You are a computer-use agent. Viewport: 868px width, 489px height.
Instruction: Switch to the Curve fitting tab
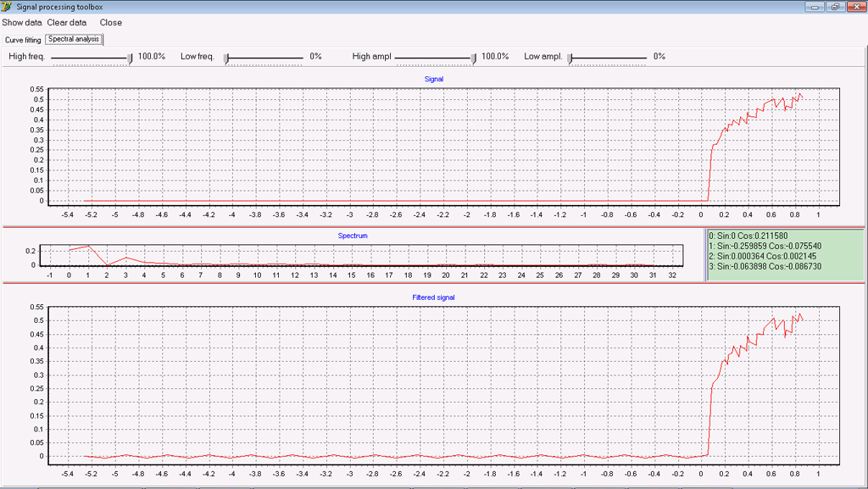click(x=23, y=40)
